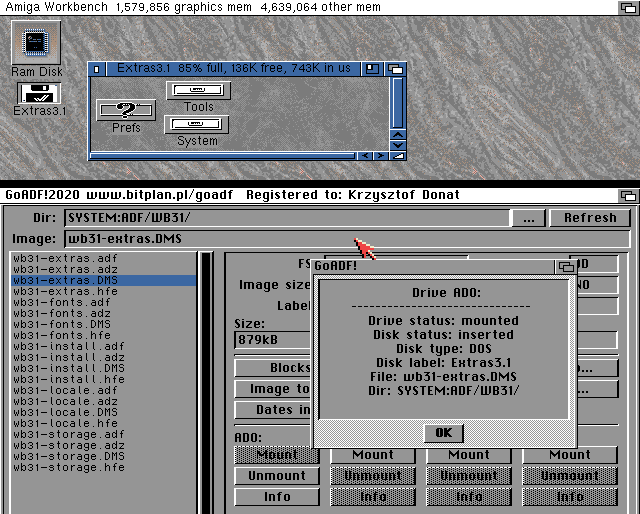Click the second drive's Mount button
Viewport: 640px width, 514px height.
(373, 455)
